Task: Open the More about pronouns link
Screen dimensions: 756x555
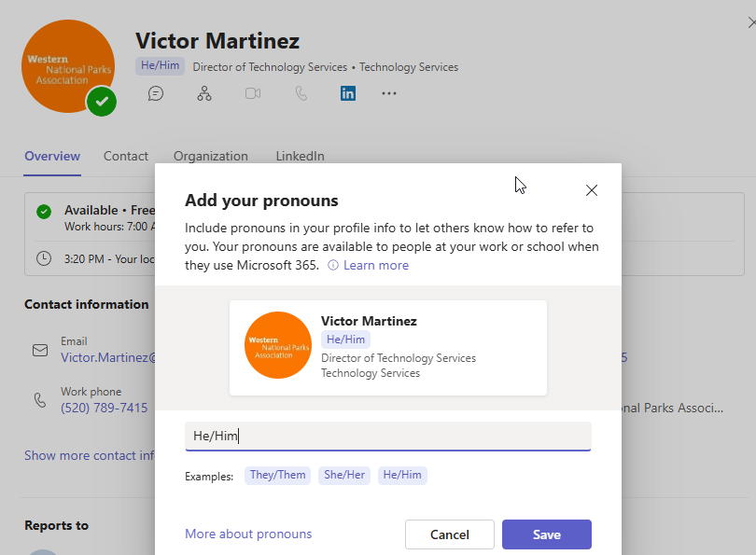Action: pyautogui.click(x=248, y=534)
